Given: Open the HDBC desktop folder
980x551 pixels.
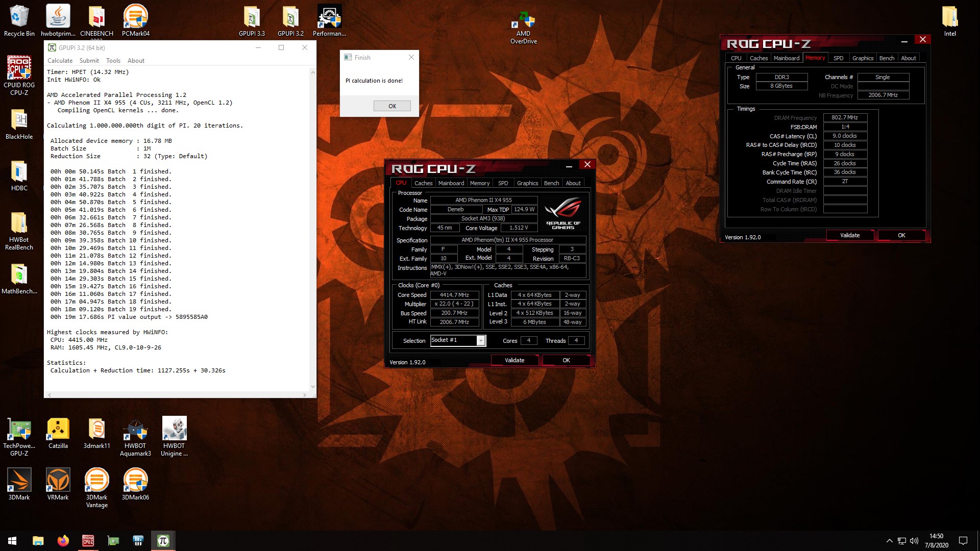Looking at the screenshot, I should click(x=19, y=176).
